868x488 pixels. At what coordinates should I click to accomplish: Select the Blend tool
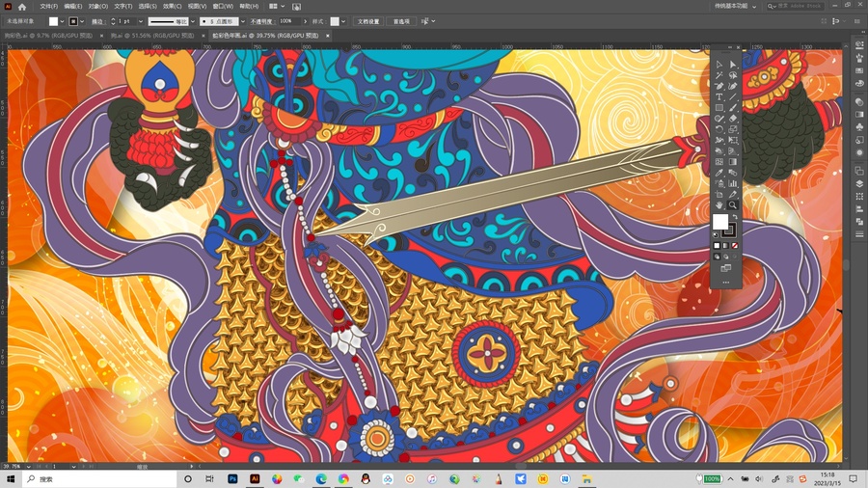[x=733, y=173]
